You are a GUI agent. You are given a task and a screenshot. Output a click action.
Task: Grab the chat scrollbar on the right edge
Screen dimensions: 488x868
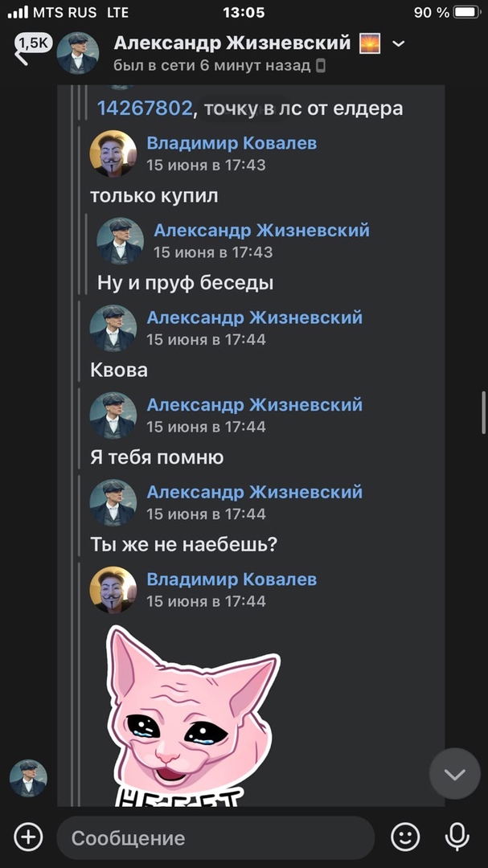coord(483,413)
